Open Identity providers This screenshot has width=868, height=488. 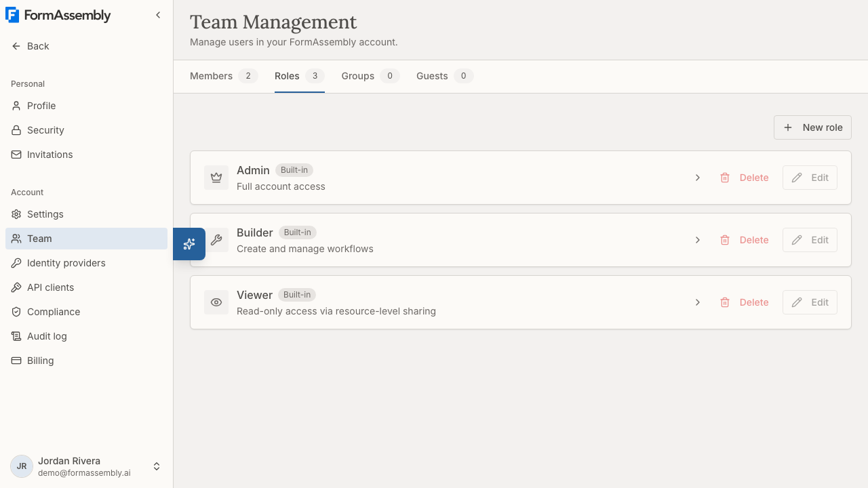(86, 263)
